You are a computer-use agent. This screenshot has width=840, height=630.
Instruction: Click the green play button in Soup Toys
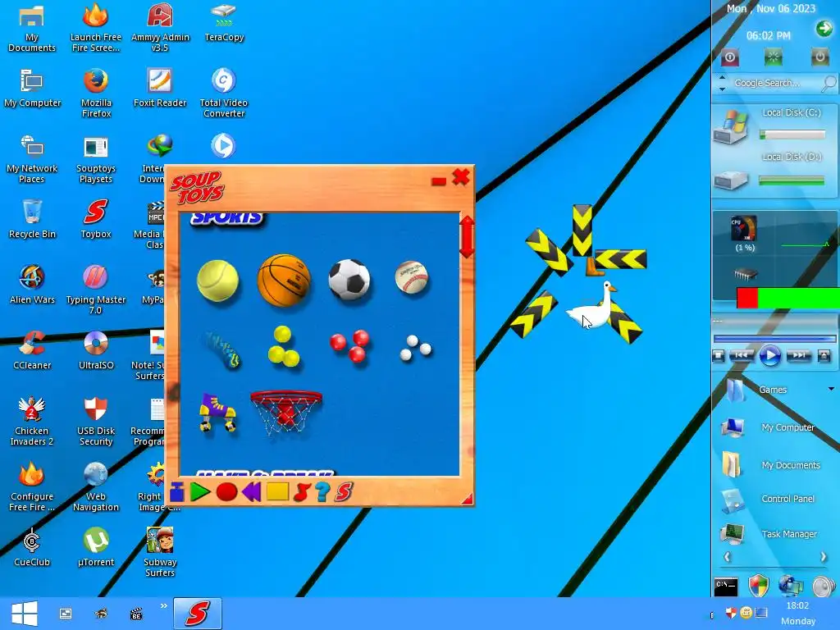pyautogui.click(x=200, y=491)
